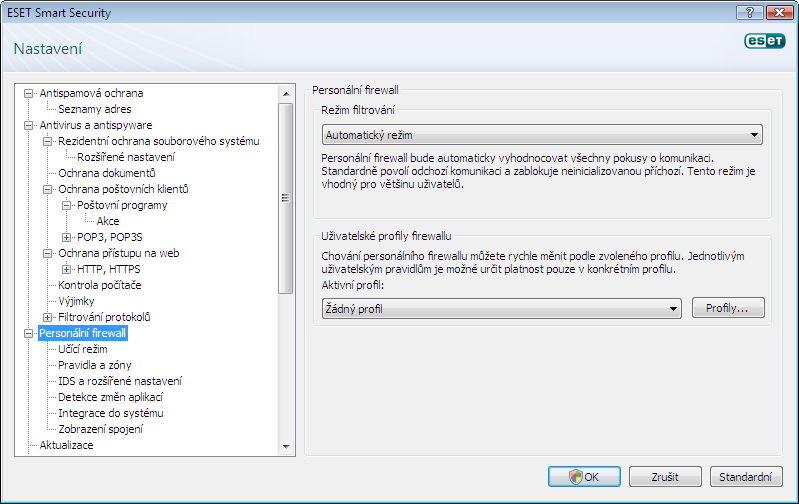Click tree scrollbar up arrow
799x504 pixels.
[286, 94]
